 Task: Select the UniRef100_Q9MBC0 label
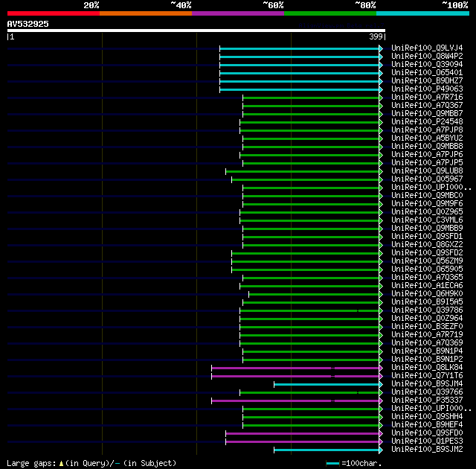point(427,196)
